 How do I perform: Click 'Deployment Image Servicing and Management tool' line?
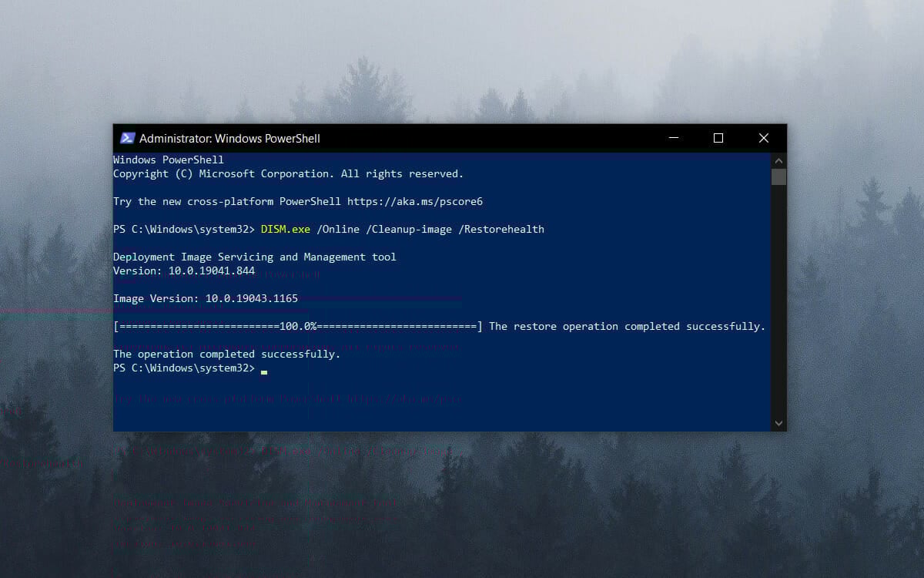[x=255, y=257]
